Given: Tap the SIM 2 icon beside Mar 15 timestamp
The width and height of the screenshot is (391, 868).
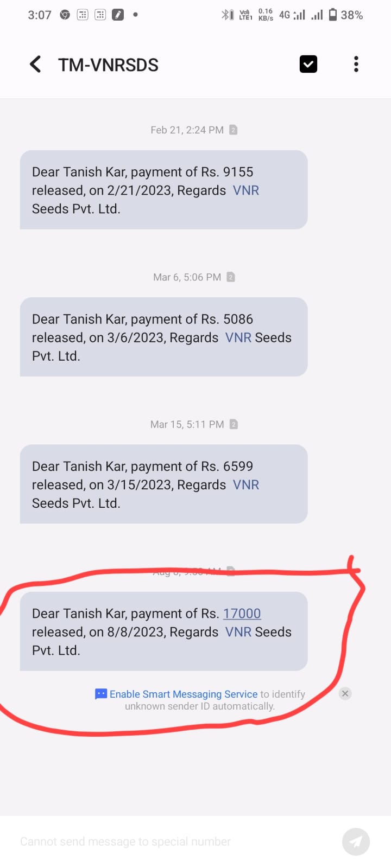Looking at the screenshot, I should [x=234, y=424].
